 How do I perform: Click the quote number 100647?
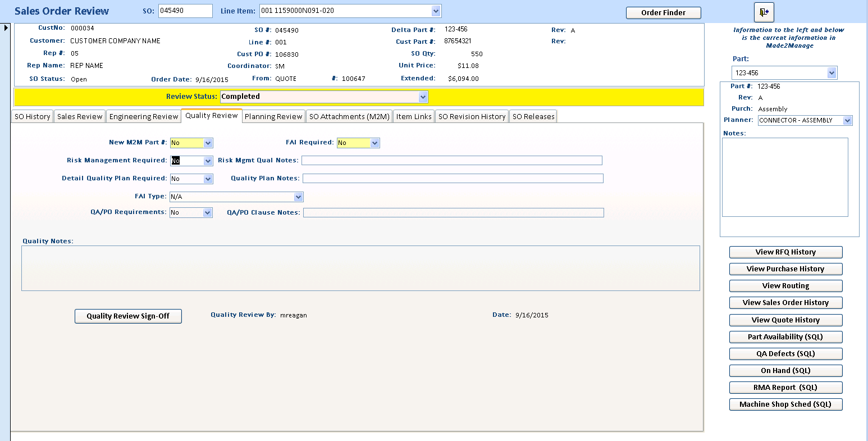click(x=354, y=79)
